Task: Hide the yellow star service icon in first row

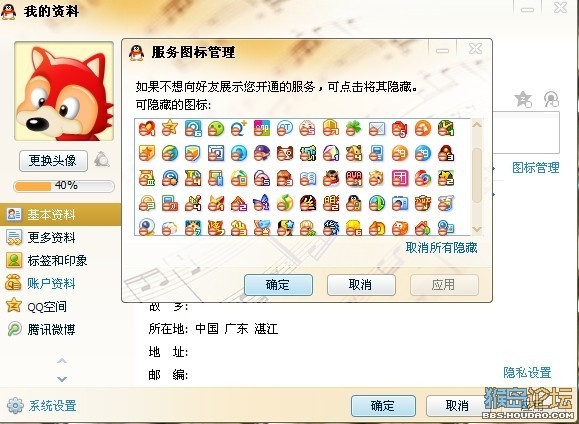Action: (169, 128)
